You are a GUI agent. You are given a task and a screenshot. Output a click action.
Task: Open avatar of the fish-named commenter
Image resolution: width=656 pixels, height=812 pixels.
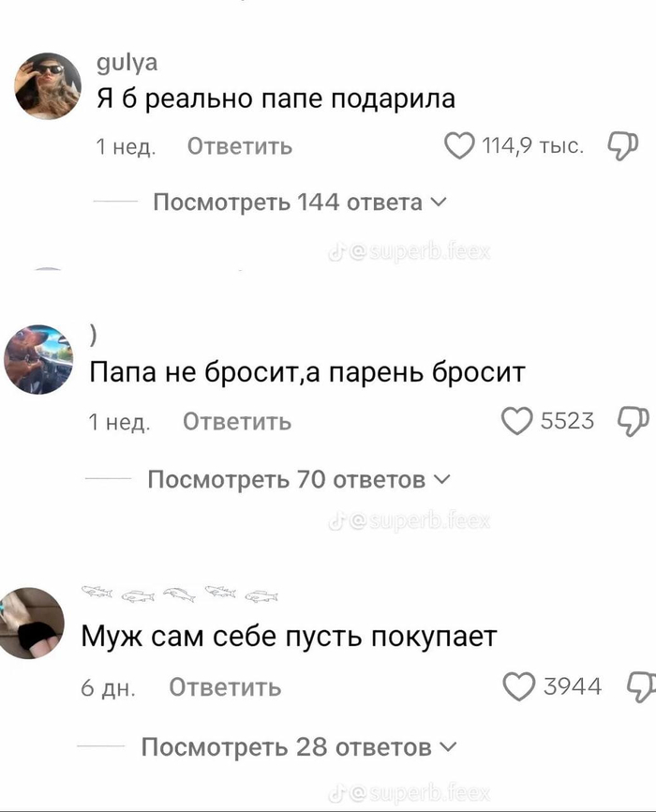point(31,623)
